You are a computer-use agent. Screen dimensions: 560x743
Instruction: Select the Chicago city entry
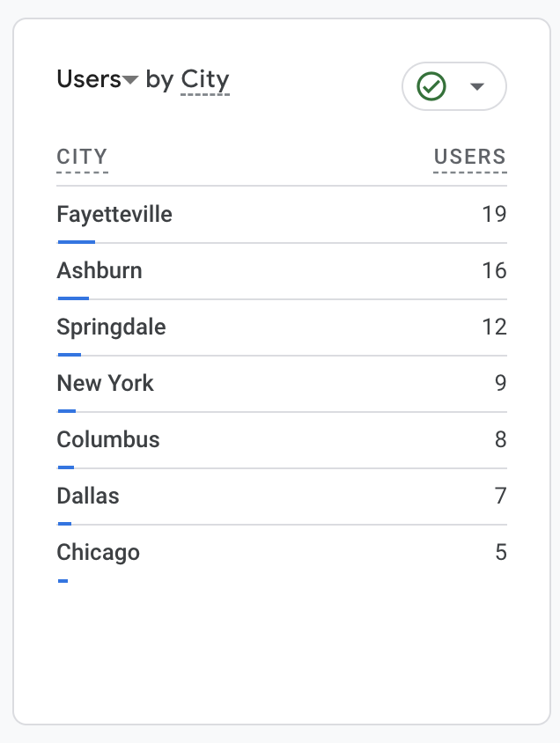98,552
